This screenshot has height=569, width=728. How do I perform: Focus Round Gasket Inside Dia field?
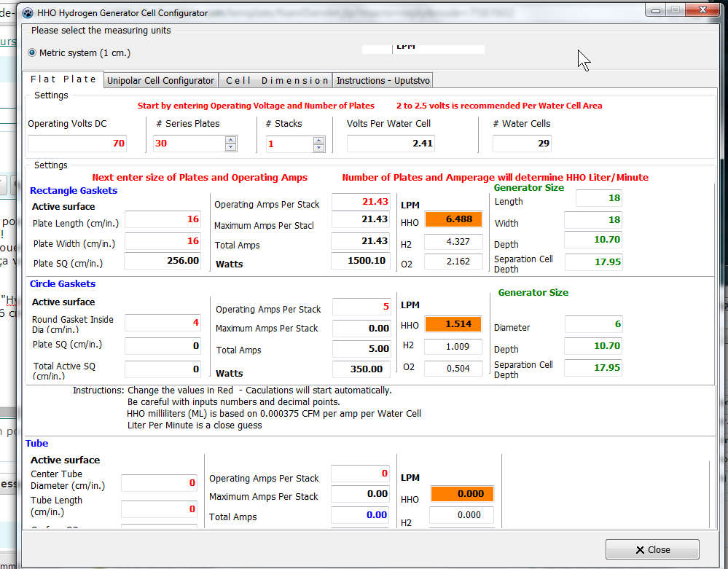pyautogui.click(x=162, y=323)
